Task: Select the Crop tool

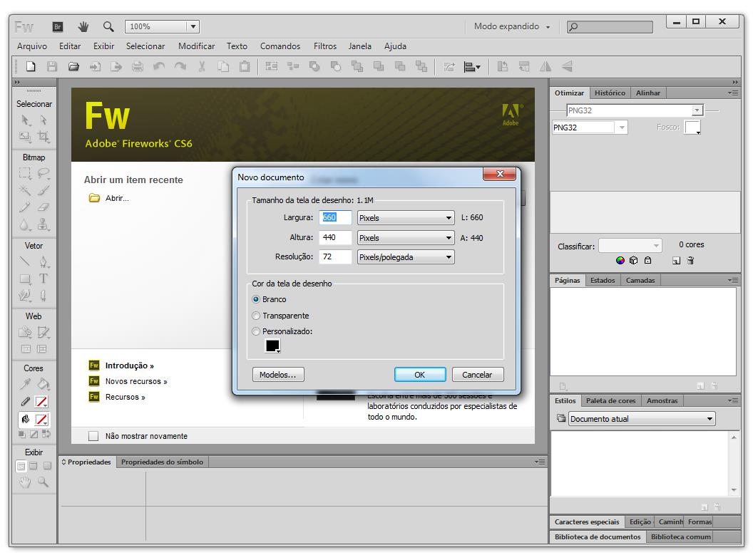Action: point(43,137)
